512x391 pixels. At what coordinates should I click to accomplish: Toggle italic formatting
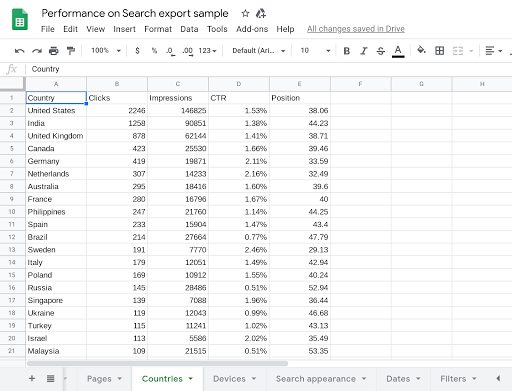[x=364, y=51]
